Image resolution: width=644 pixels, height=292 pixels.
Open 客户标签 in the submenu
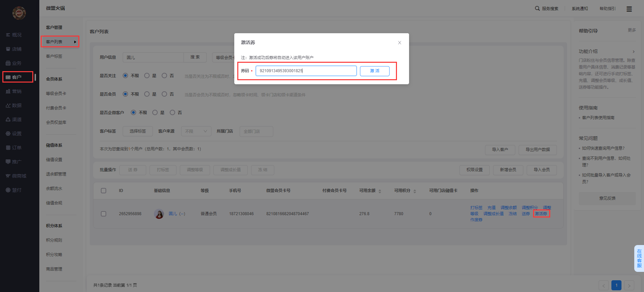click(x=54, y=56)
